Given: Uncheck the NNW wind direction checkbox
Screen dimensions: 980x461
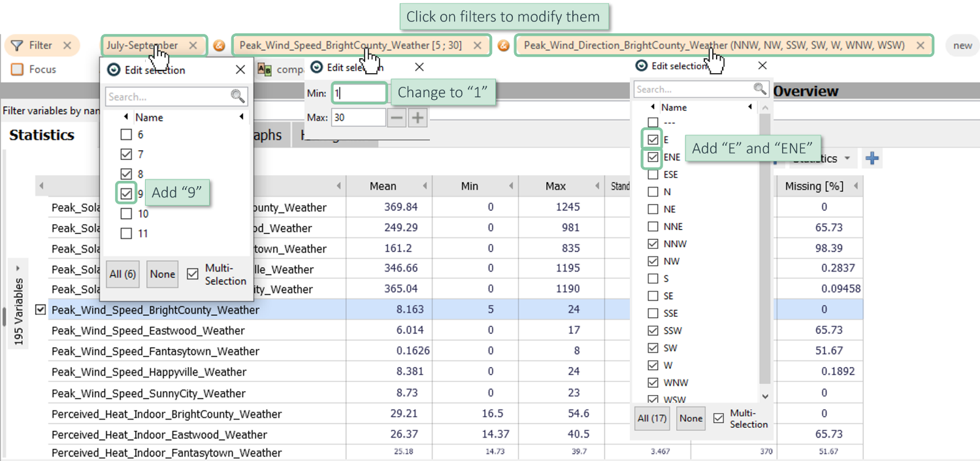Looking at the screenshot, I should pyautogui.click(x=653, y=244).
